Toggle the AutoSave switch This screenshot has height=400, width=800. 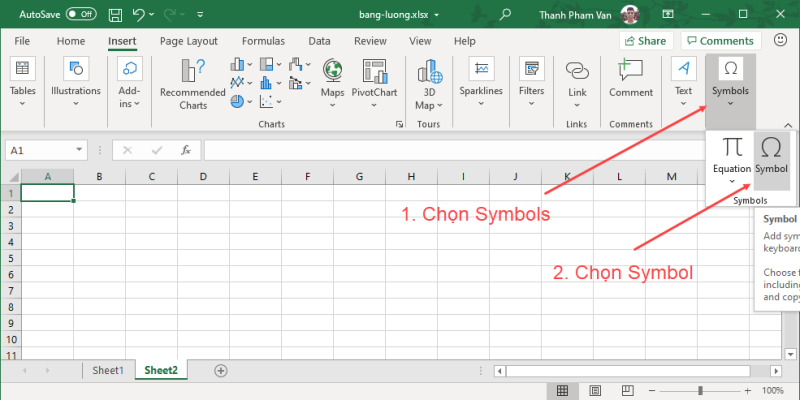point(80,15)
